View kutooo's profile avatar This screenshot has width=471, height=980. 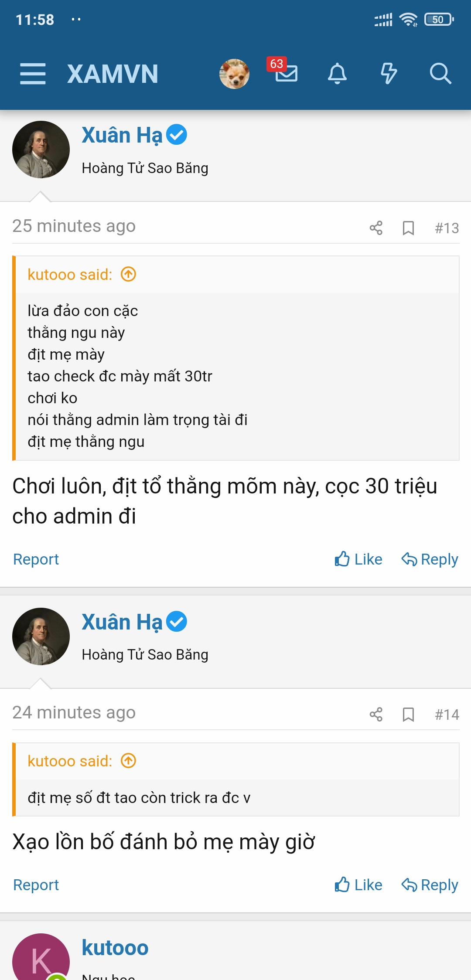pyautogui.click(x=41, y=959)
